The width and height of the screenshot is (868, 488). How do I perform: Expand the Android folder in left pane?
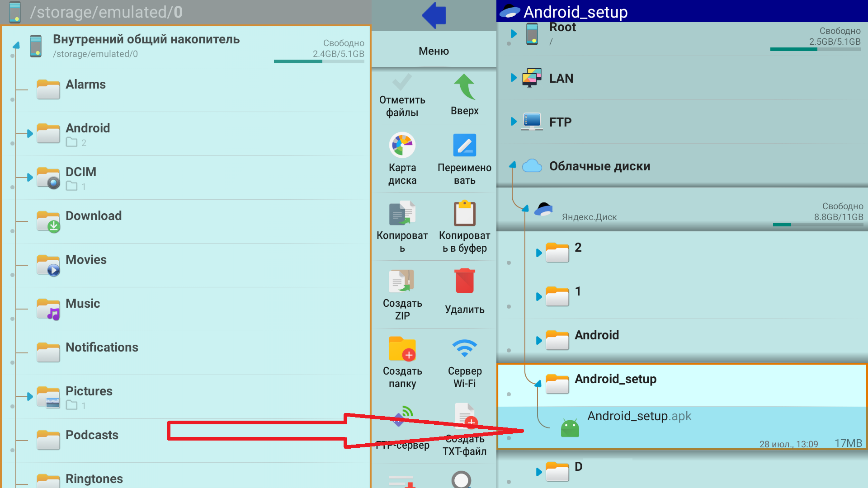(30, 134)
